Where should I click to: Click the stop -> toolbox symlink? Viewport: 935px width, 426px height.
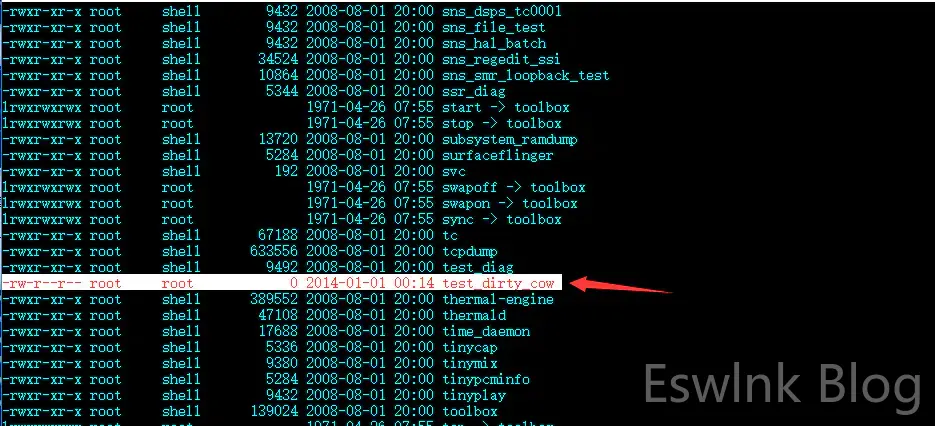coord(501,124)
